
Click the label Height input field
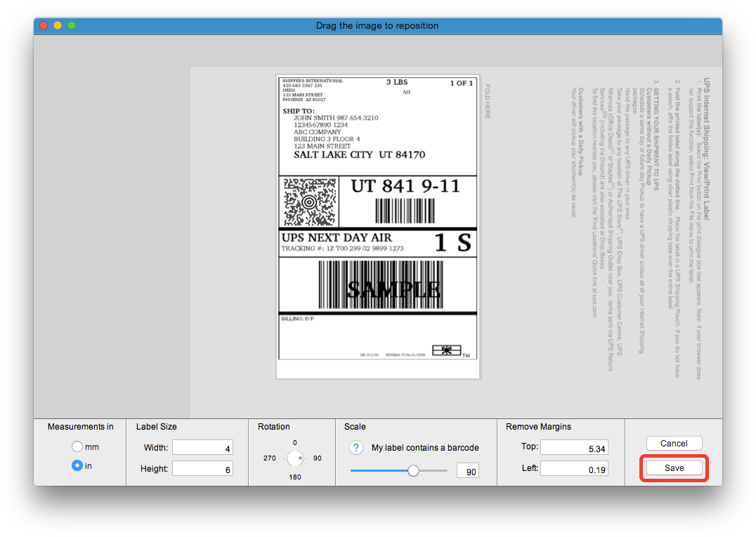point(202,469)
